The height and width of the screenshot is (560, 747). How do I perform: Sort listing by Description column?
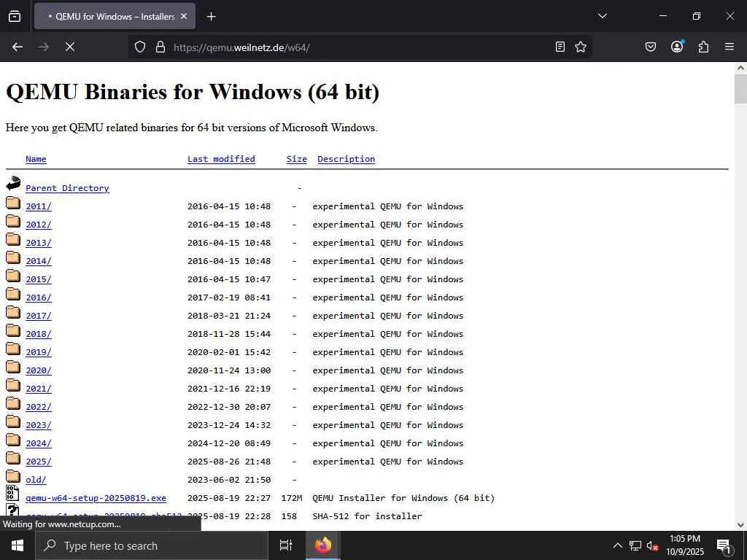click(347, 159)
